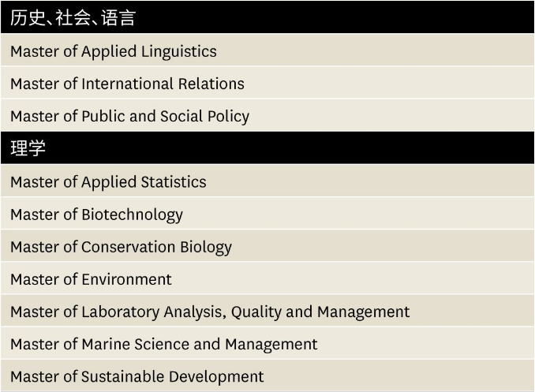The image size is (535, 392).
Task: Click the 历史、社会、语言 category header
Action: coord(73,18)
